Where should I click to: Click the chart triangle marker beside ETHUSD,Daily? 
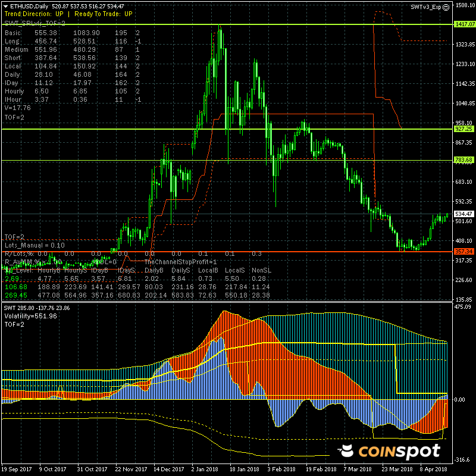pos(3,6)
